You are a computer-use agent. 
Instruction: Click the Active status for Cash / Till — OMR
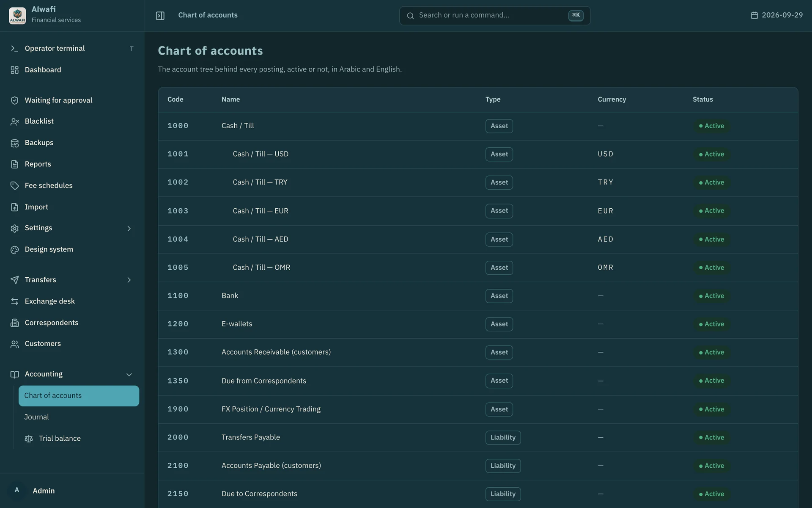(x=711, y=268)
